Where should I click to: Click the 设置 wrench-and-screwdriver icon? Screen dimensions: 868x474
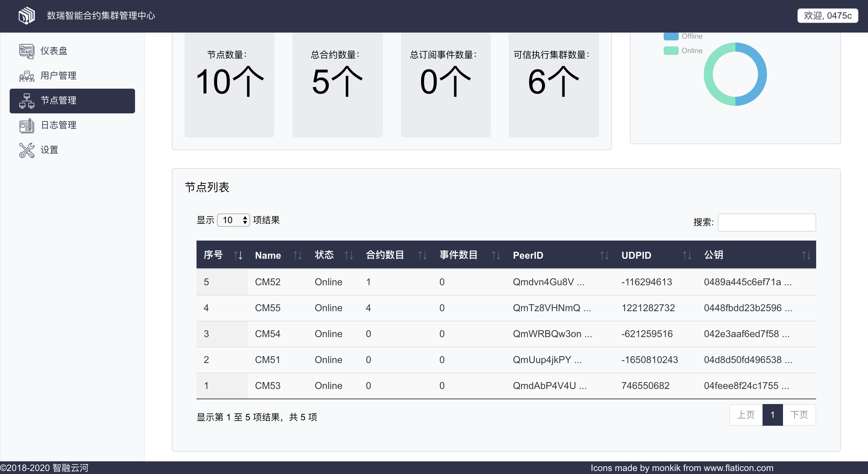point(27,150)
